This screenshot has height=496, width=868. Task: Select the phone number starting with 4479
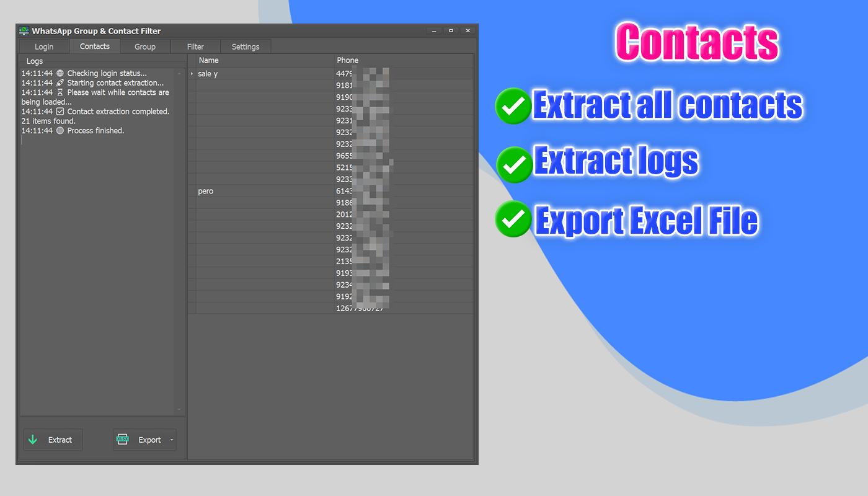tap(403, 74)
